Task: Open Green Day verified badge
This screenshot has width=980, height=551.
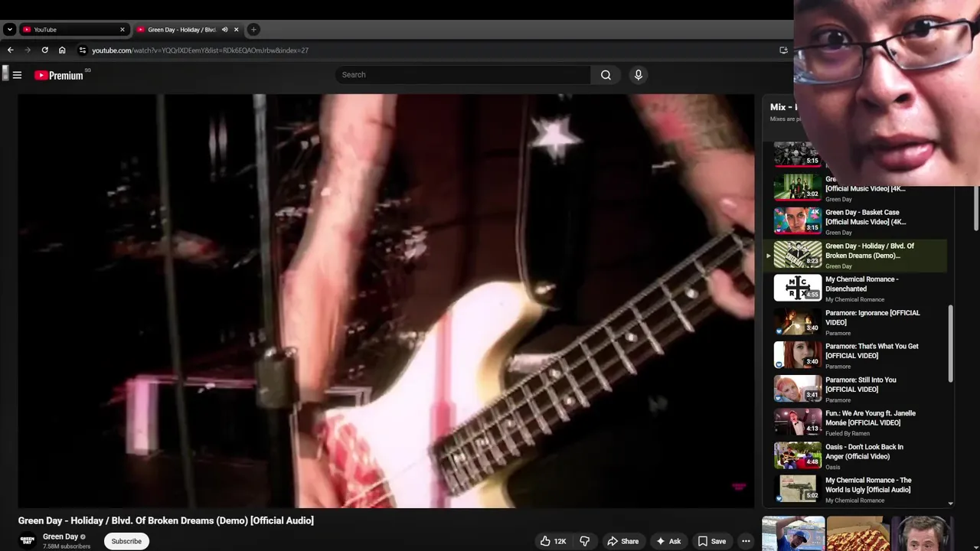Action: coord(83,537)
